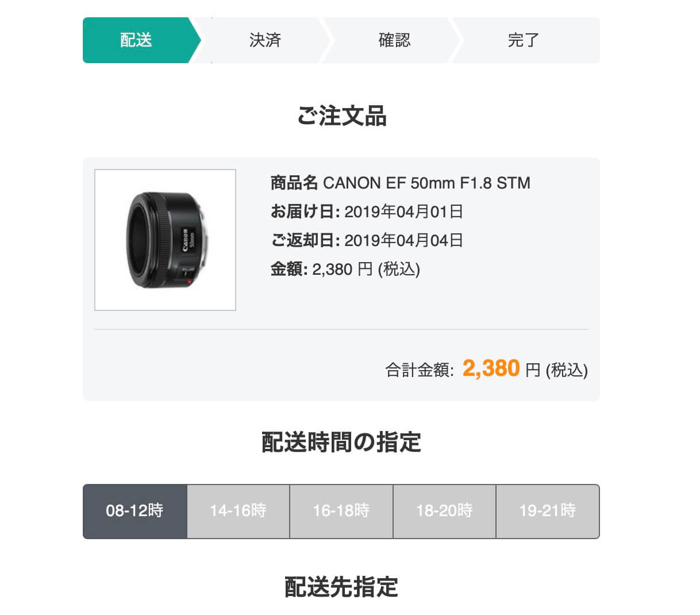
Task: Go to the 決済 payment step
Action: (x=266, y=40)
